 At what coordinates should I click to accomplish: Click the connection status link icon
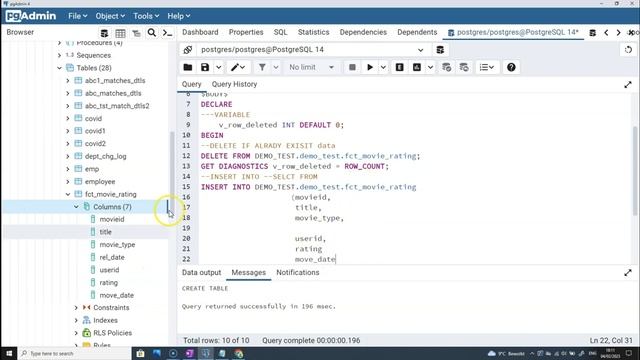point(188,50)
